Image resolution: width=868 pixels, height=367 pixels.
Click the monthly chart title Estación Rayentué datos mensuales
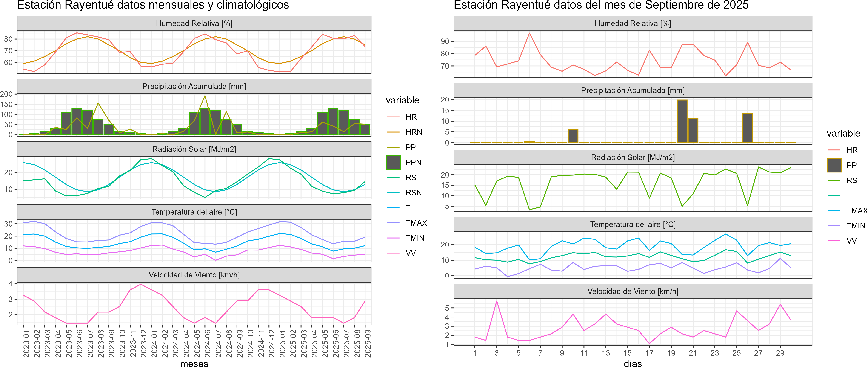153,5
